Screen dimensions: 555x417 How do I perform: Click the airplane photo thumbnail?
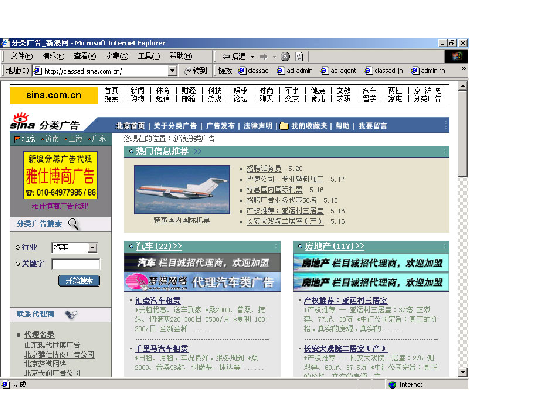[182, 189]
